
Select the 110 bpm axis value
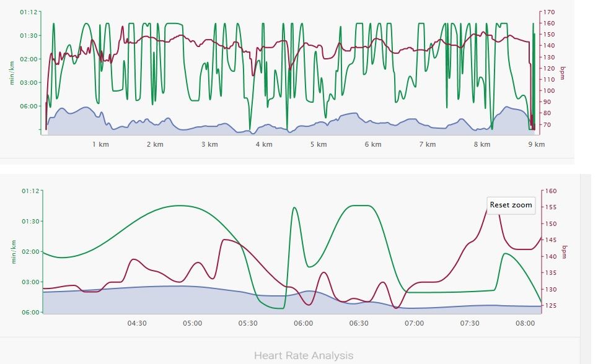coord(549,80)
